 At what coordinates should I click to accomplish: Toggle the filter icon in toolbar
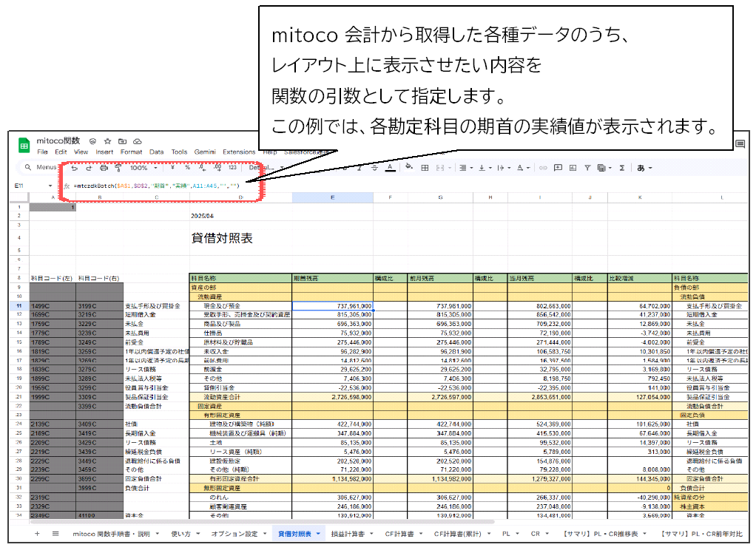point(587,168)
